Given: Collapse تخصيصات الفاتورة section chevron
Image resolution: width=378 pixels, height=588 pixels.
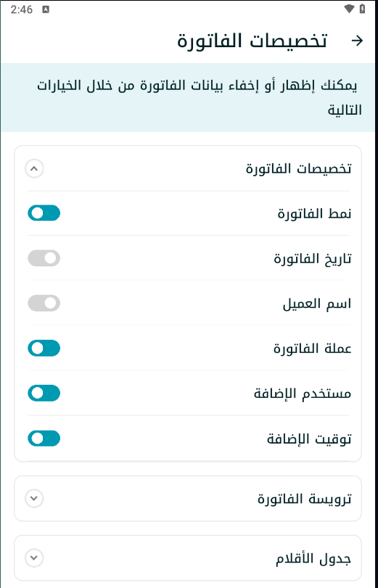Looking at the screenshot, I should pos(34,168).
